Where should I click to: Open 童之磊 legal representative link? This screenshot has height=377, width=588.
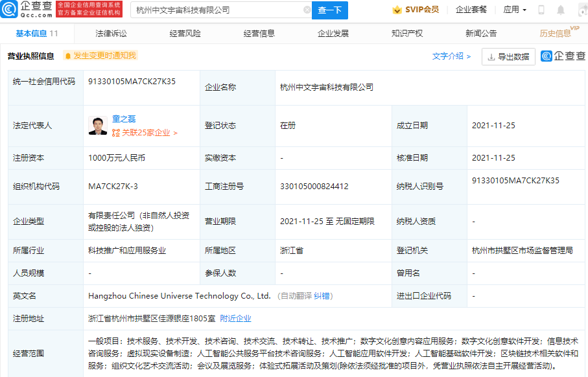pos(124,119)
